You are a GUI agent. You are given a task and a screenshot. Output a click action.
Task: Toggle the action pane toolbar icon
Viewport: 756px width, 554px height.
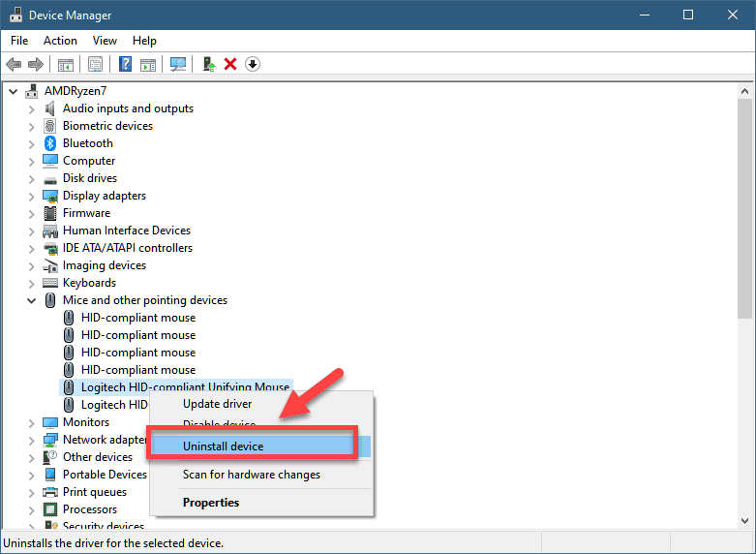click(x=148, y=64)
